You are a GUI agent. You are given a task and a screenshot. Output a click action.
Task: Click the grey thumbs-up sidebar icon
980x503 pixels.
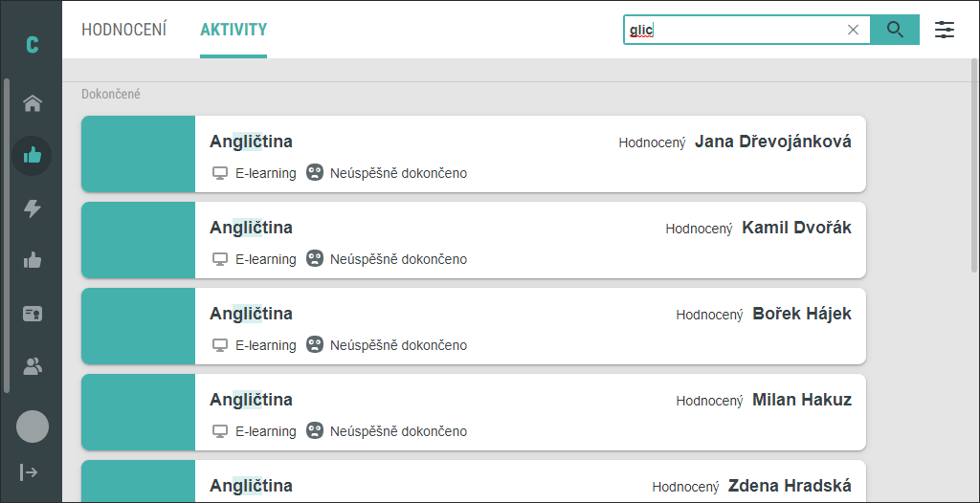point(32,260)
